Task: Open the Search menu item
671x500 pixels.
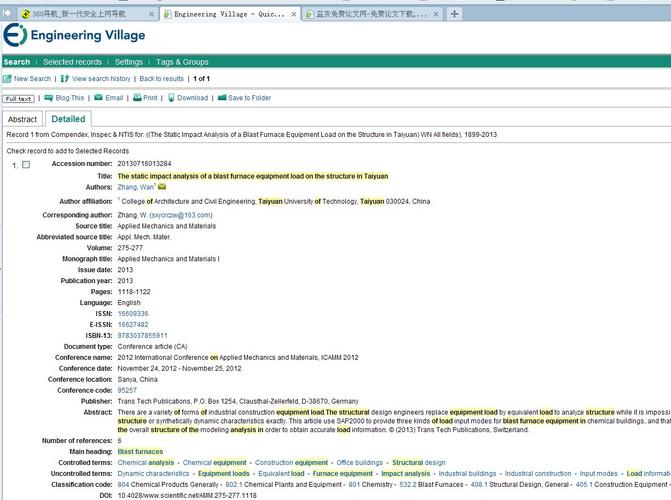Action: (17, 62)
